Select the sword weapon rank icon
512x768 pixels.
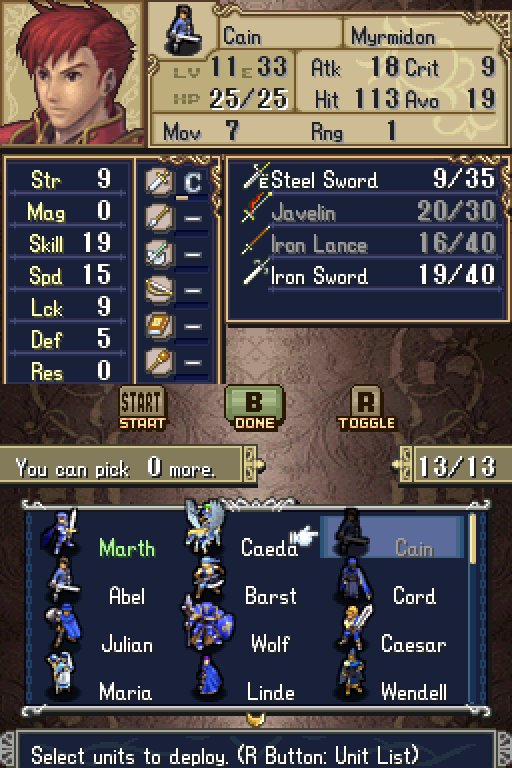(x=159, y=182)
